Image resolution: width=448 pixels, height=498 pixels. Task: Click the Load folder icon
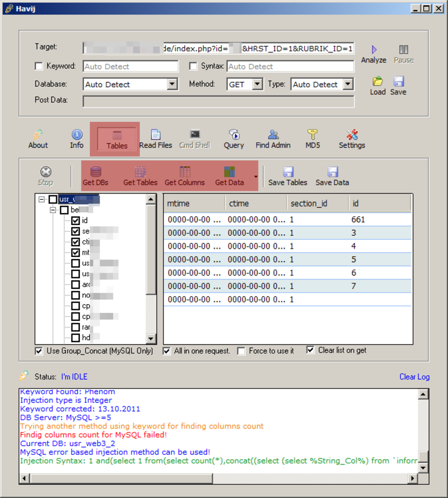coord(378,81)
